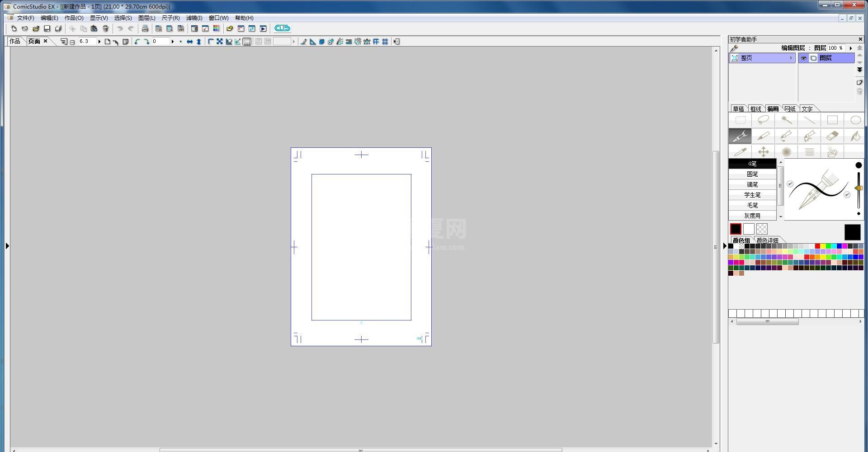Screen dimensions: 868x452
Task: Select the focus lines burst tool
Action: (x=786, y=152)
